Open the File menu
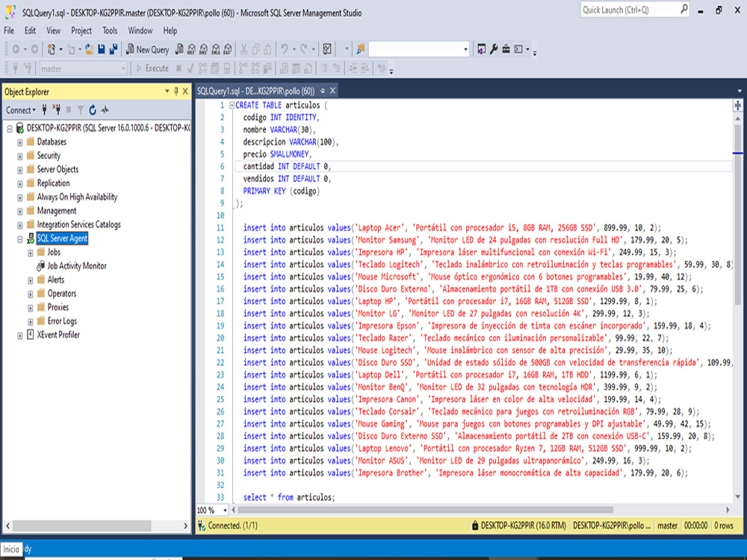747x560 pixels. (8, 31)
